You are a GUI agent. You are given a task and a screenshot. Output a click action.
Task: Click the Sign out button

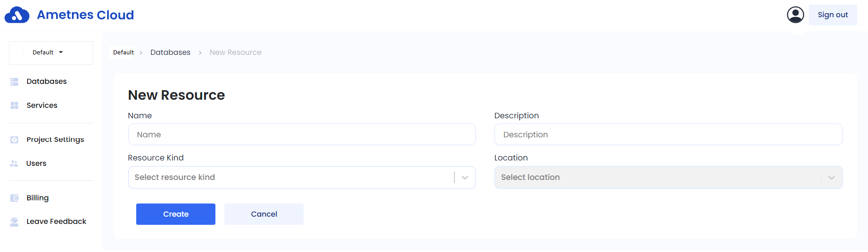832,15
